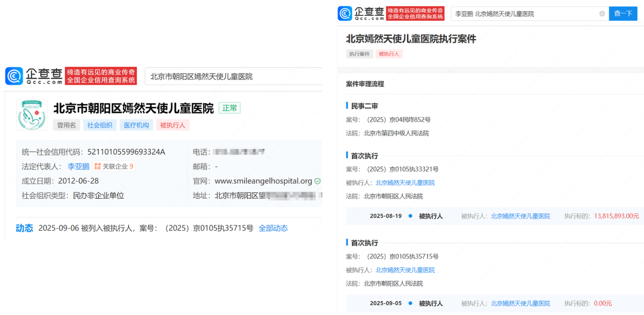Image resolution: width=644 pixels, height=315 pixels.
Task: Select the 医疗机构 tag
Action: tap(136, 125)
